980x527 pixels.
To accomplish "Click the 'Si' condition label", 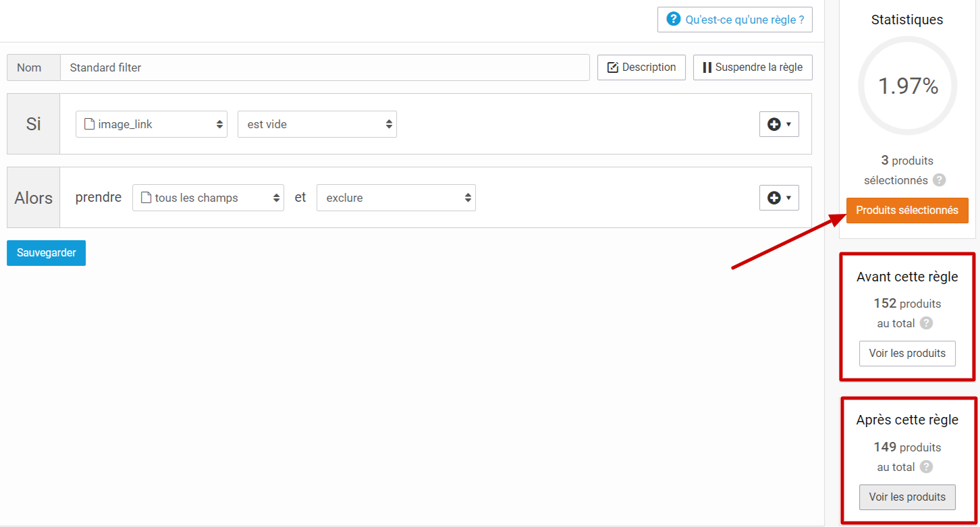I will coord(34,124).
